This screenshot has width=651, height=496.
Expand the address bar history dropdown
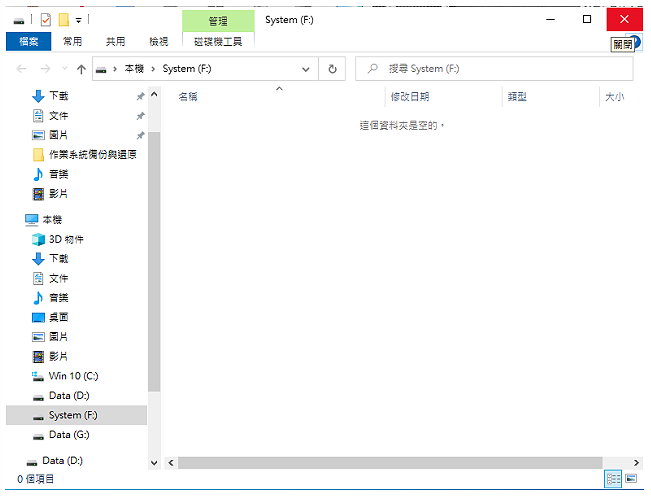[306, 69]
